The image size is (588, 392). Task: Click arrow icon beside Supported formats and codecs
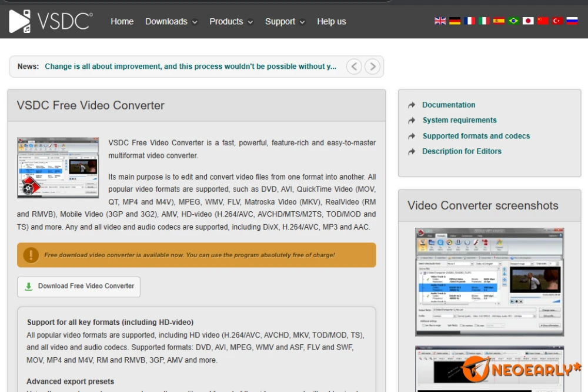point(412,137)
